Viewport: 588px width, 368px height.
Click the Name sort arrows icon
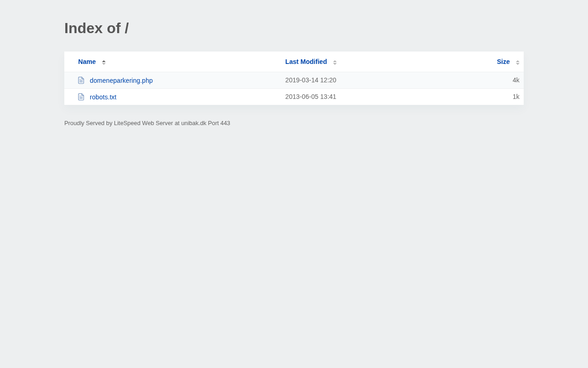[x=104, y=62]
